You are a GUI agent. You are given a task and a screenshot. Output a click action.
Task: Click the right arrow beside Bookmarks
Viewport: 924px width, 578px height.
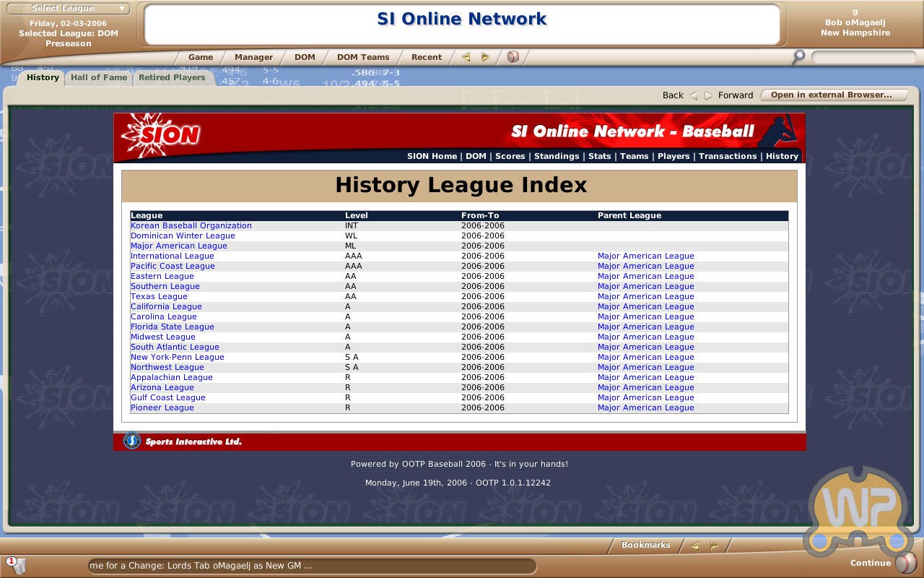714,546
